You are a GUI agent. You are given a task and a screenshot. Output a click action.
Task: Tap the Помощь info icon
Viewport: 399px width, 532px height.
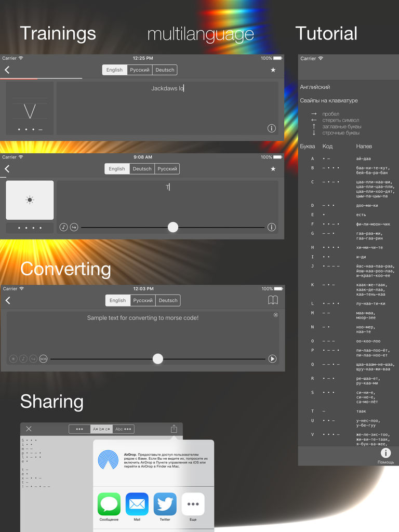(x=385, y=454)
